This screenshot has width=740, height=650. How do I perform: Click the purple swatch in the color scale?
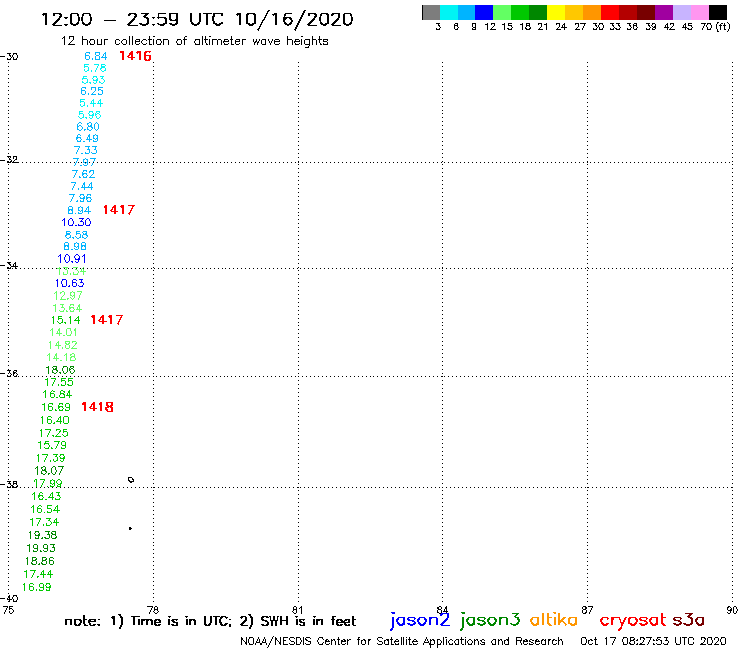[x=664, y=12]
